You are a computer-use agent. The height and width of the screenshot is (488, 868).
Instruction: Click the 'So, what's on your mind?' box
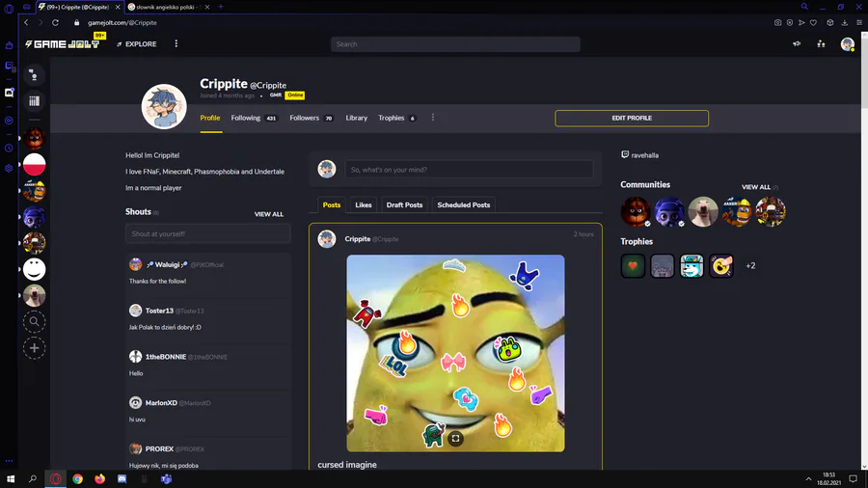tap(469, 170)
